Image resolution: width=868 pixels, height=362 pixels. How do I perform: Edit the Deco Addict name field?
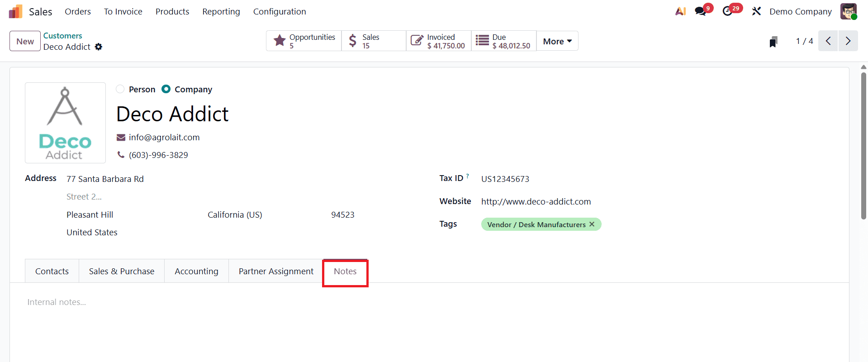point(172,114)
